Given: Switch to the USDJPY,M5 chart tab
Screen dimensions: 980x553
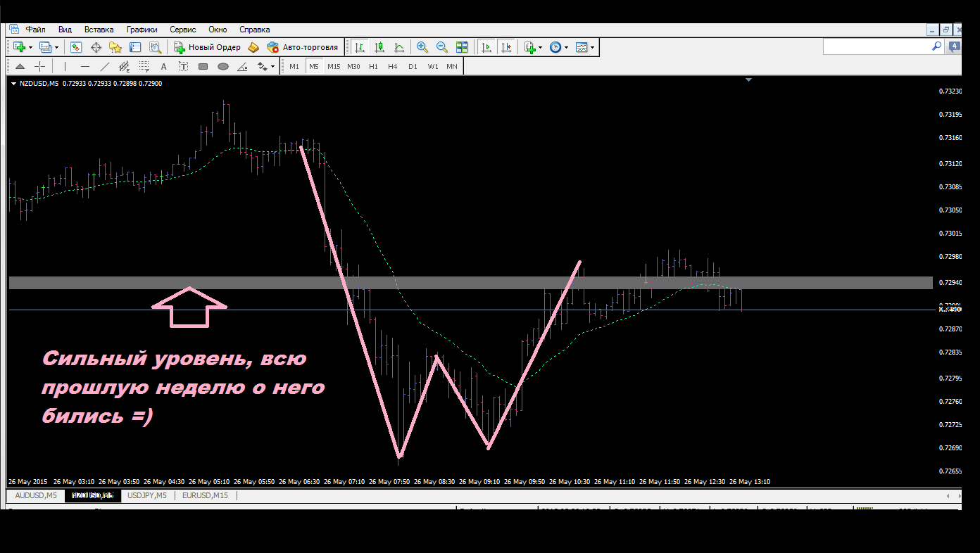Looking at the screenshot, I should tap(147, 495).
